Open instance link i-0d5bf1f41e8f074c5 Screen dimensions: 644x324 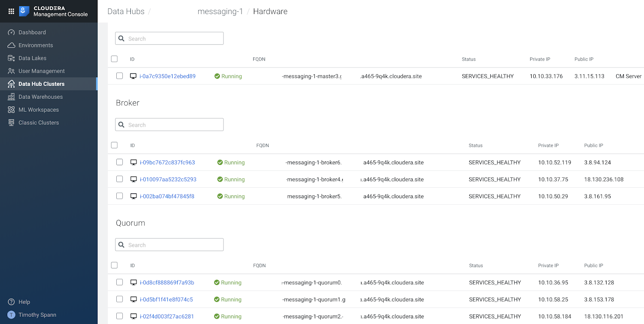click(166, 299)
